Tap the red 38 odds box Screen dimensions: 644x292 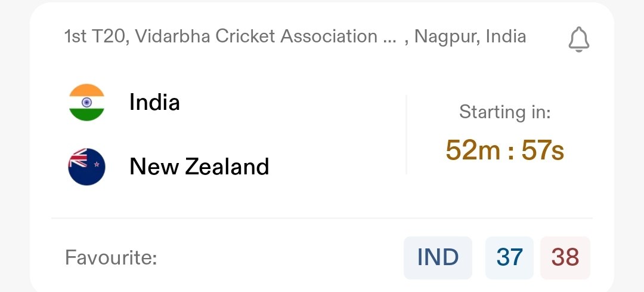565,258
